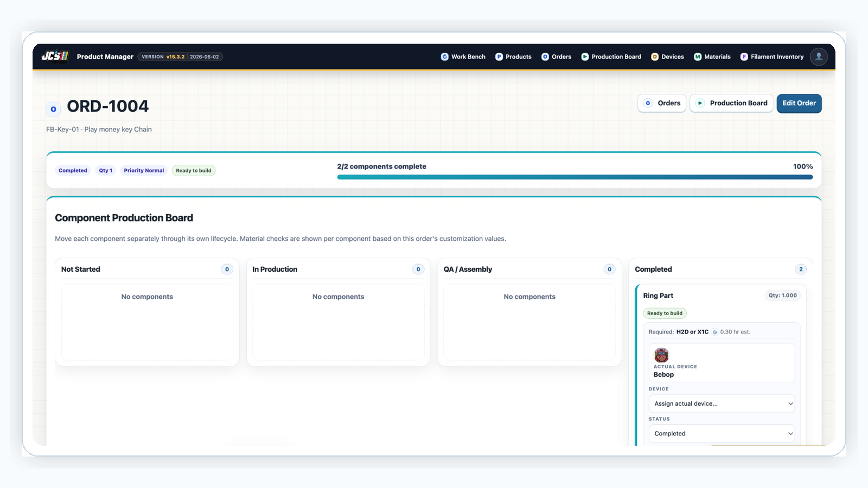Click the Ring Part component title

point(658,296)
